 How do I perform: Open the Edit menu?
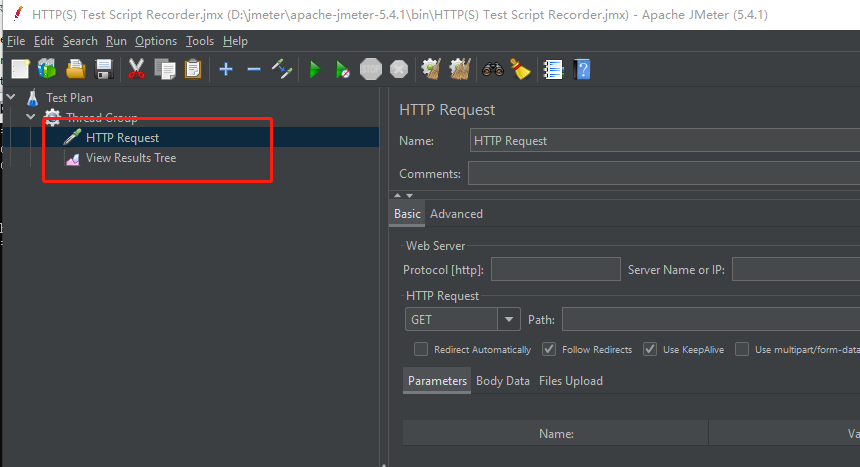(x=44, y=41)
